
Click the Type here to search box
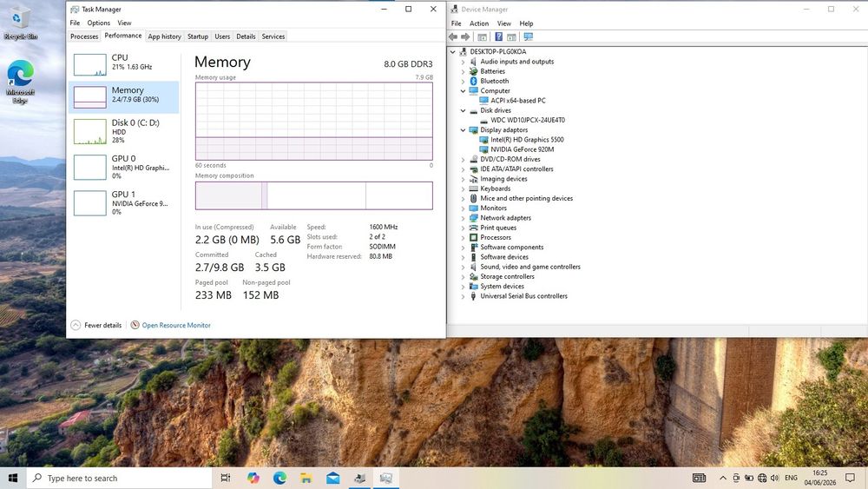119,478
